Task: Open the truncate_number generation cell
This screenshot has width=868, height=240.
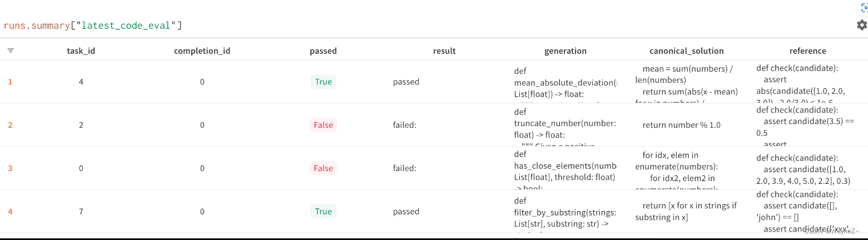Action: (566, 125)
